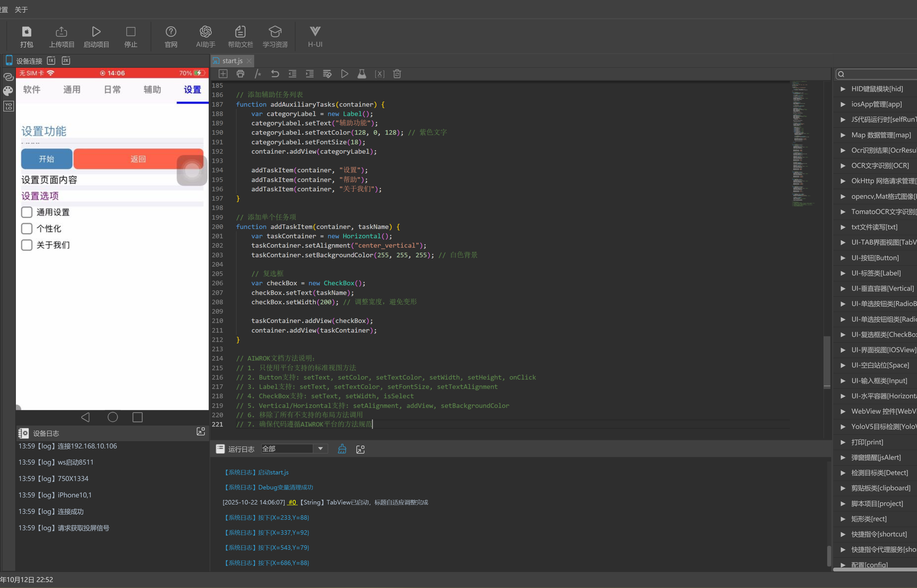Select the start.js editor tab
The image size is (917, 588).
point(232,61)
